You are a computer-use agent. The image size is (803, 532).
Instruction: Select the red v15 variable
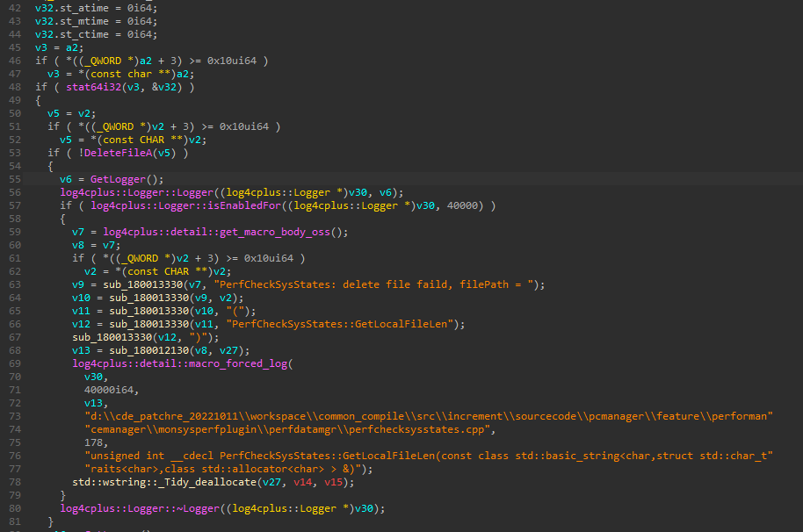[x=333, y=482]
